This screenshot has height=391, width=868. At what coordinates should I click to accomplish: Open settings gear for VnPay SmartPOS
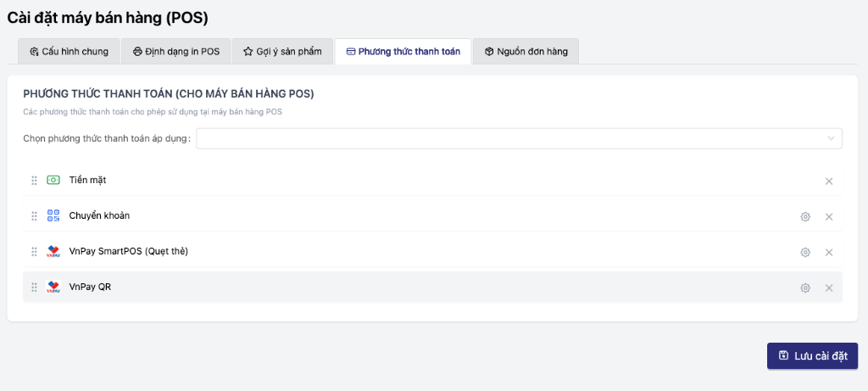tap(805, 252)
